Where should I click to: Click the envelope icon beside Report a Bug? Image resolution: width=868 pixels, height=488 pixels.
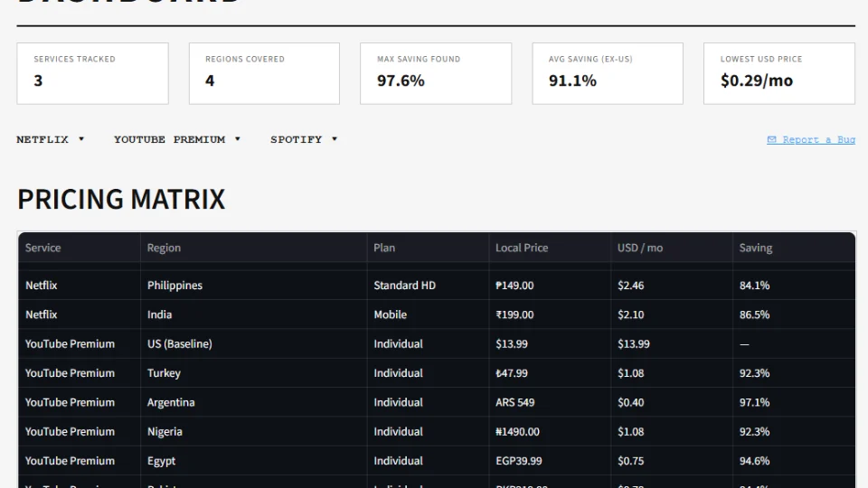click(x=771, y=140)
